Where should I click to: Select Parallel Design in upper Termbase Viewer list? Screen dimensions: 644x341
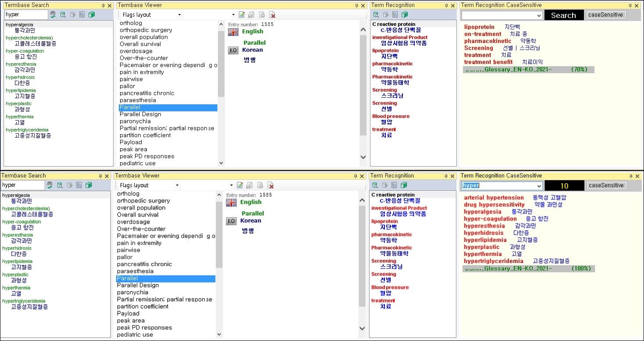point(140,114)
